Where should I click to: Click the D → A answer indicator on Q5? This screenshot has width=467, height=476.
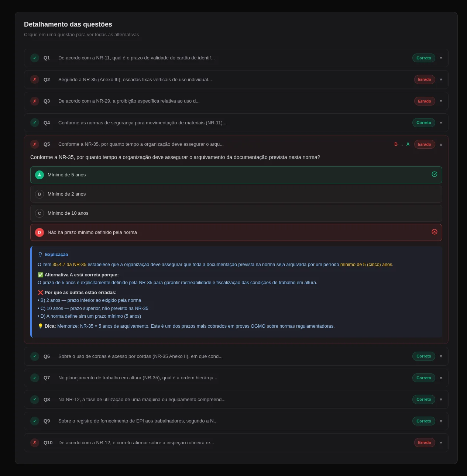(x=402, y=144)
